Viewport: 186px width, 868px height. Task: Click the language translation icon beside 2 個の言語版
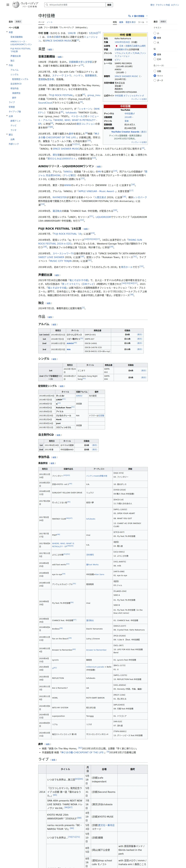(x=129, y=16)
